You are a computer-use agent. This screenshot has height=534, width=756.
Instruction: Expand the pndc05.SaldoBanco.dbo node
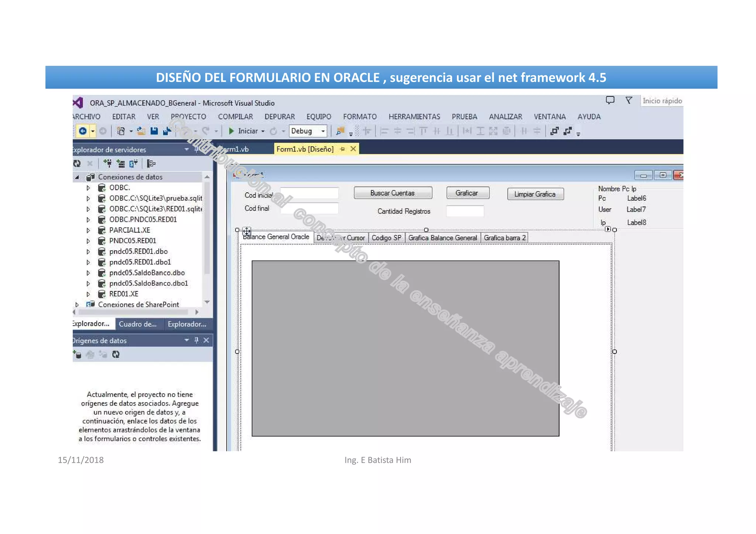pos(88,273)
